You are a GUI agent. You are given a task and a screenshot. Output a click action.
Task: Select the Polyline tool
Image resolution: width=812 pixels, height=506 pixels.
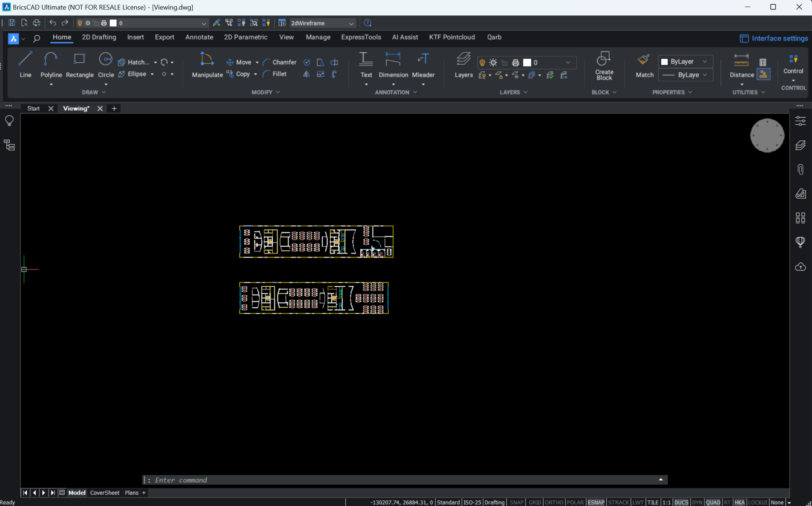[x=51, y=65]
